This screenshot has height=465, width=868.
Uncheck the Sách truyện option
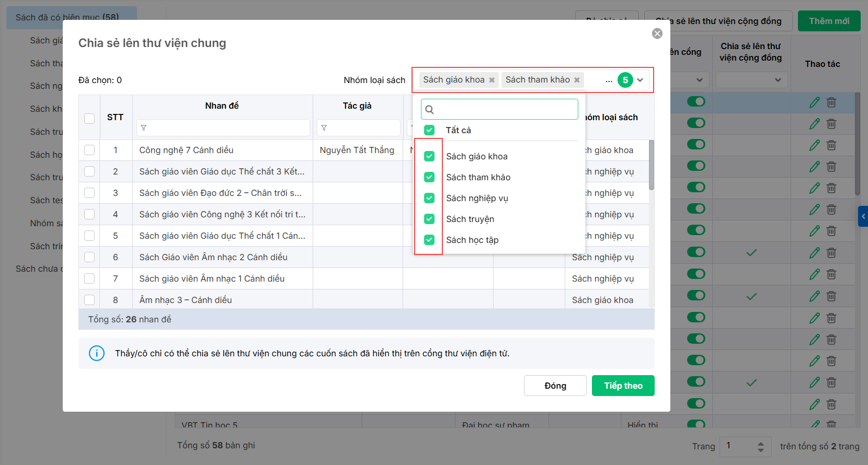429,219
